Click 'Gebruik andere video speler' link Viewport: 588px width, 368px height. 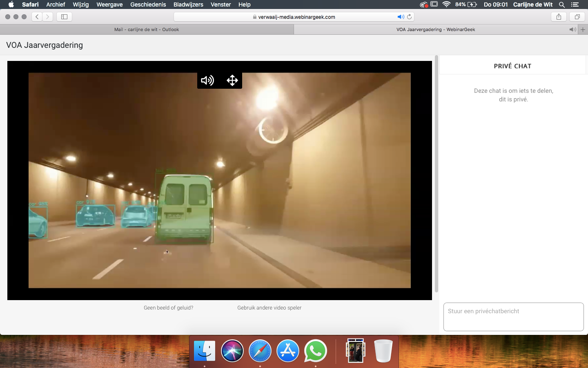pos(269,308)
